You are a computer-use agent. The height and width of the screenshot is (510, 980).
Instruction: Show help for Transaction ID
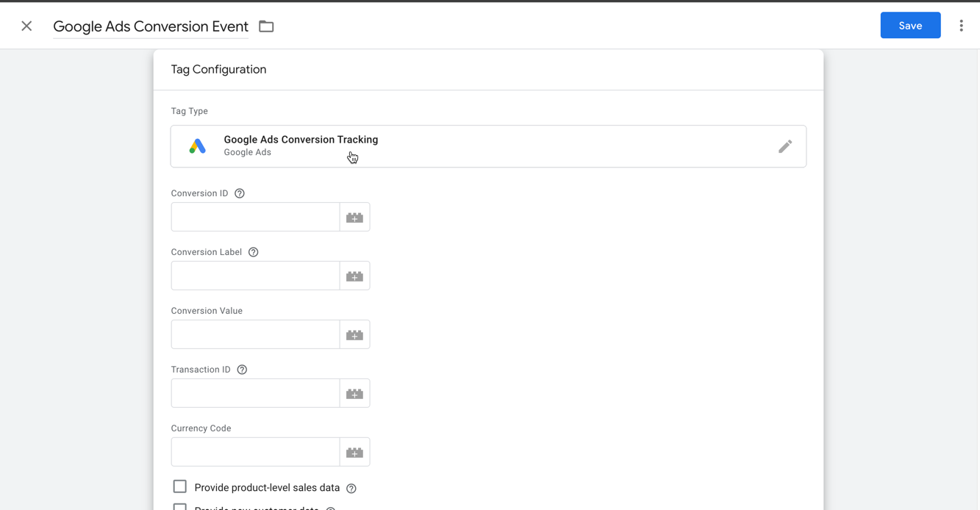[x=242, y=370]
